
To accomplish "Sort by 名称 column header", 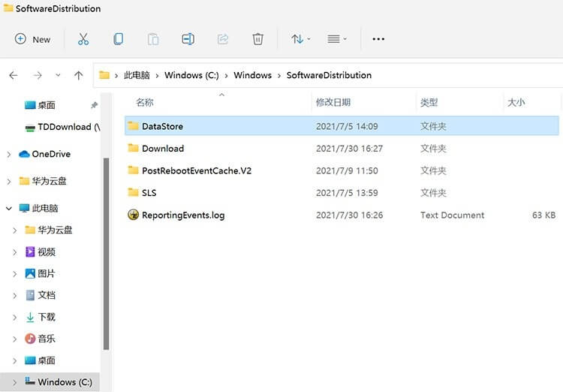I will pyautogui.click(x=145, y=102).
